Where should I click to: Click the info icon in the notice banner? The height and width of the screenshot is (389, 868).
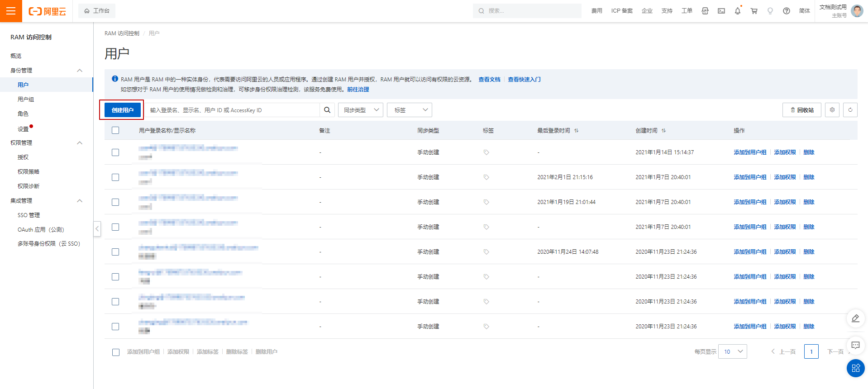click(x=115, y=79)
